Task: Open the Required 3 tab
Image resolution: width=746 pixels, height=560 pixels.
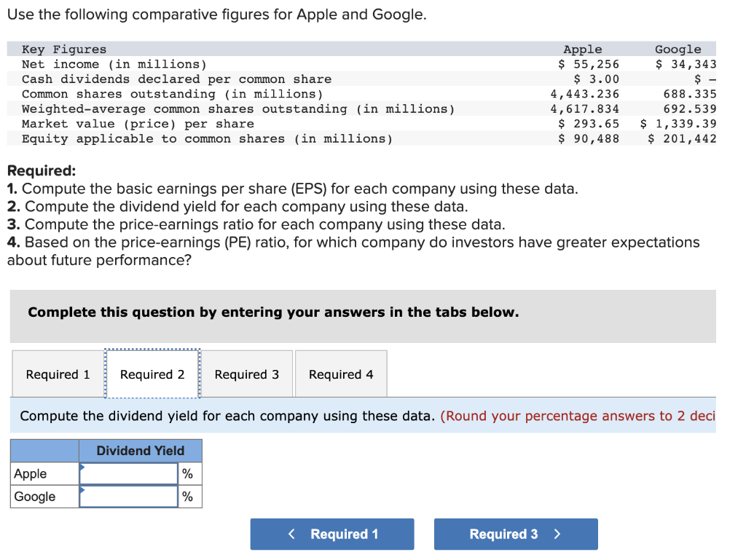Action: click(247, 374)
